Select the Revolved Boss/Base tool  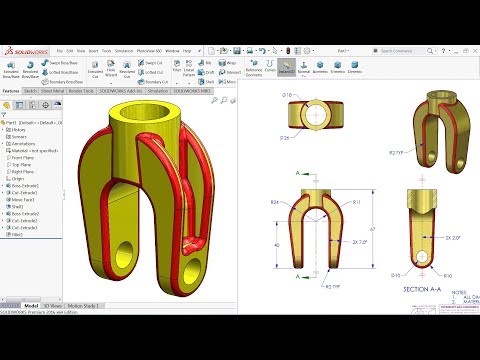point(30,69)
